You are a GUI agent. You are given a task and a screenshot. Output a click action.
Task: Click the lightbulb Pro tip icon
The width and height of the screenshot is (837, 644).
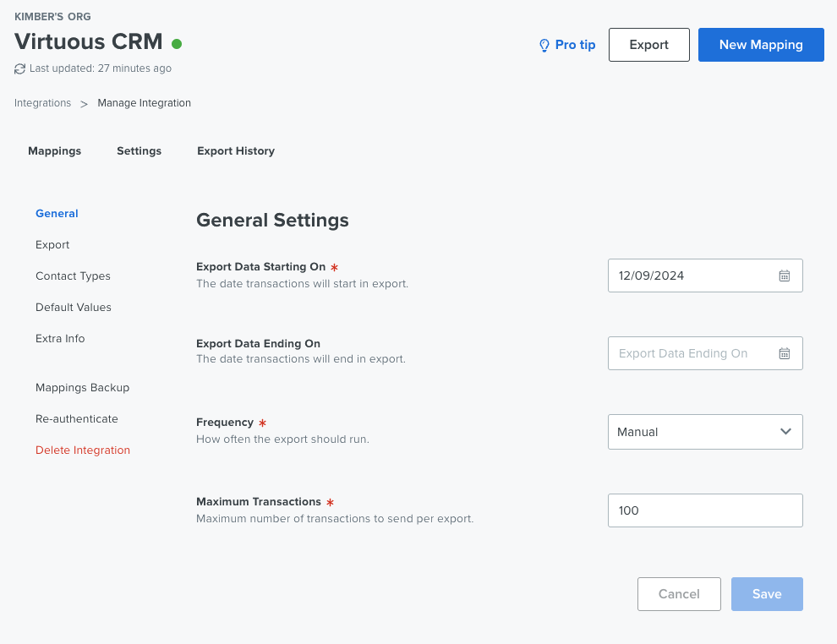click(544, 46)
